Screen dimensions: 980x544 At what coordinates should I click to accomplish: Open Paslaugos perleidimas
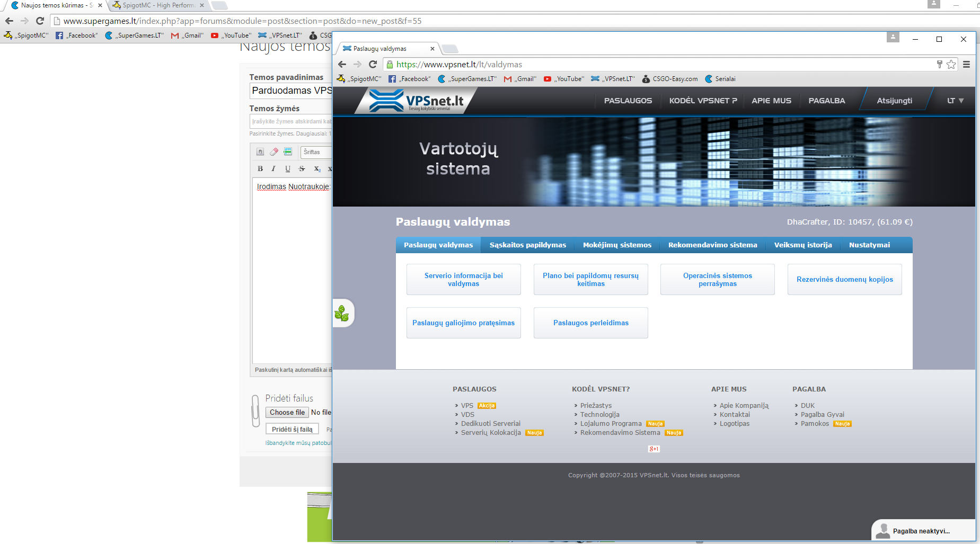click(x=591, y=323)
